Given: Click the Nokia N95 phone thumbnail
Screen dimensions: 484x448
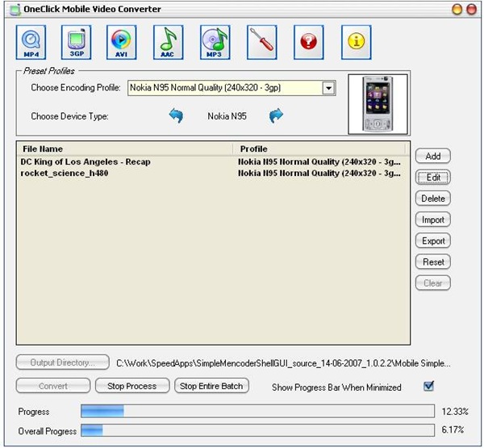Looking at the screenshot, I should click(378, 104).
